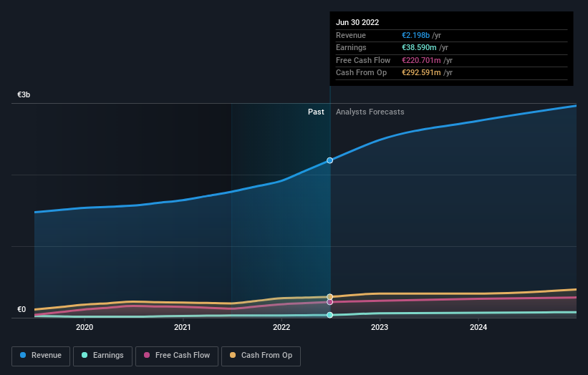Viewport: 588px width, 375px height.
Task: Click the 2023 x-axis label
Action: [x=380, y=327]
